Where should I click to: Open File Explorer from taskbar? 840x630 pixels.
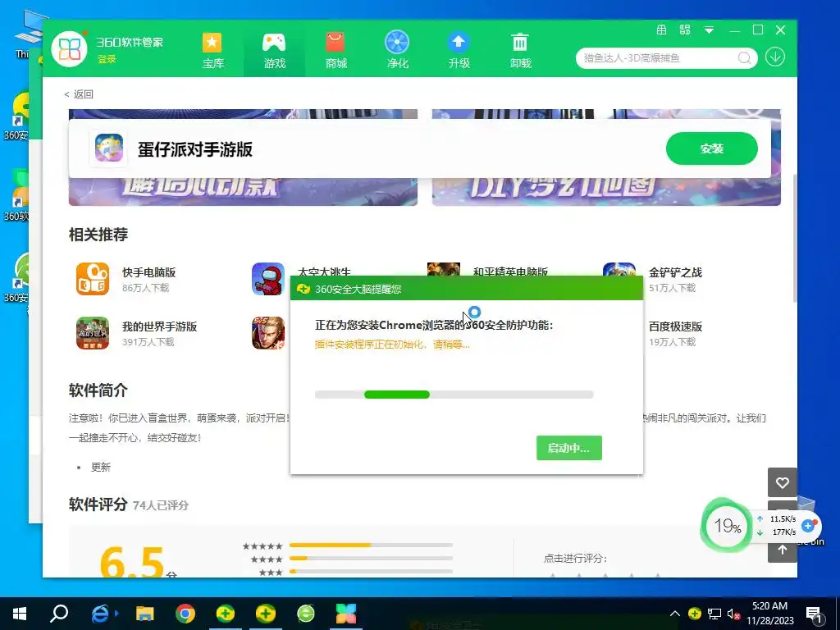coord(144,614)
